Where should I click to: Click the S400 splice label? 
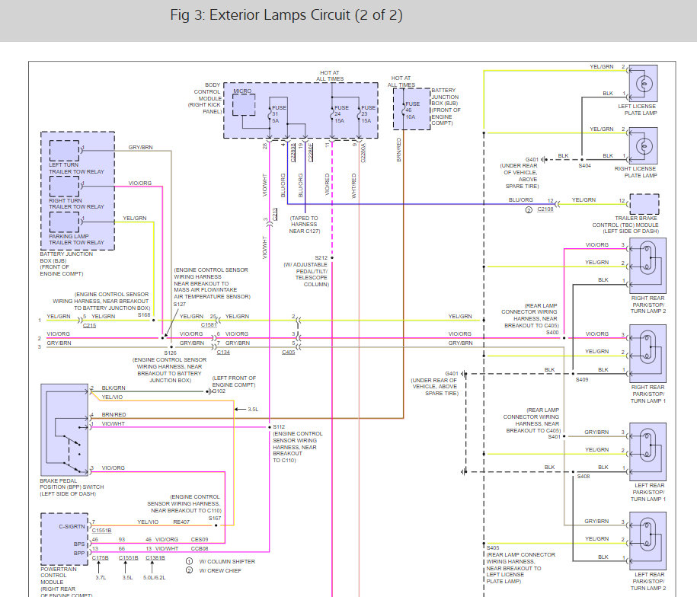[552, 333]
